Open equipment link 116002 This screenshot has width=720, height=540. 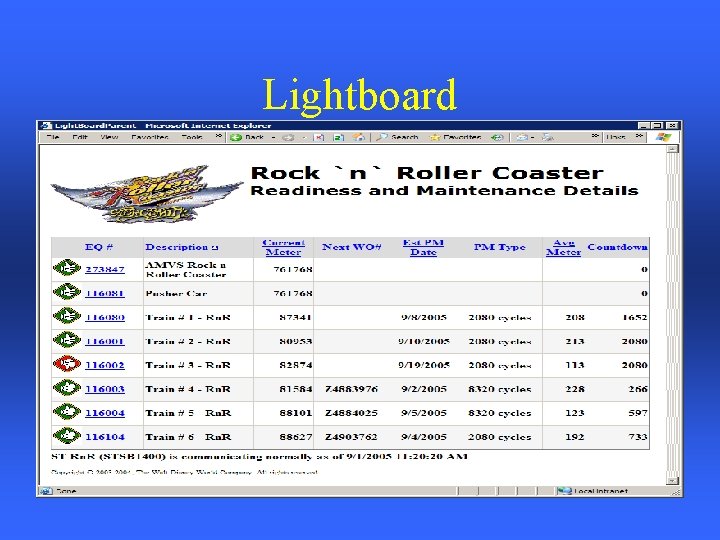pyautogui.click(x=105, y=365)
